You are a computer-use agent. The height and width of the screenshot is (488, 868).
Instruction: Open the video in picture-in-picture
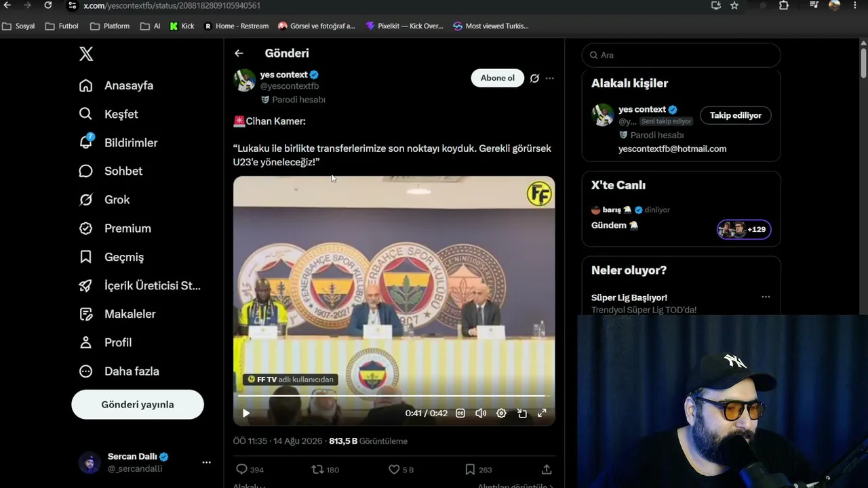click(x=522, y=413)
